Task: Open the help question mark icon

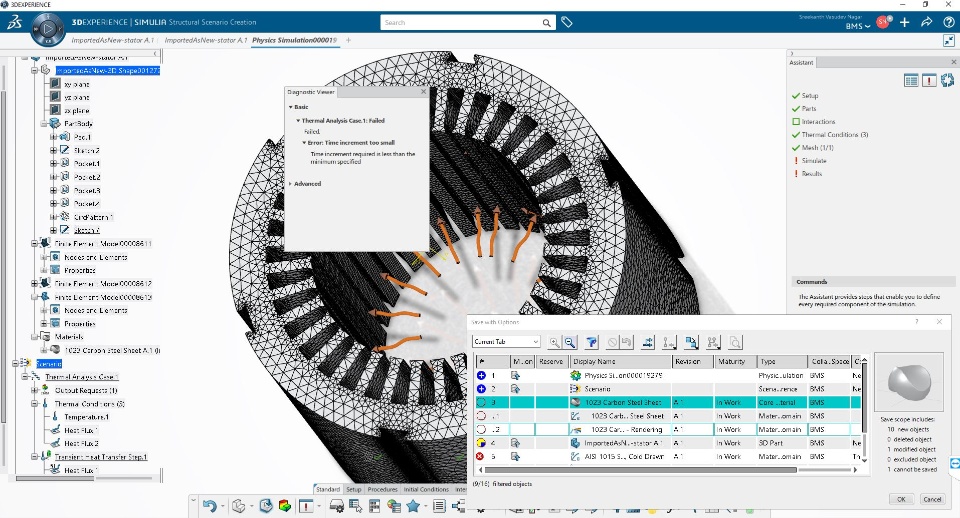Action: (x=948, y=22)
